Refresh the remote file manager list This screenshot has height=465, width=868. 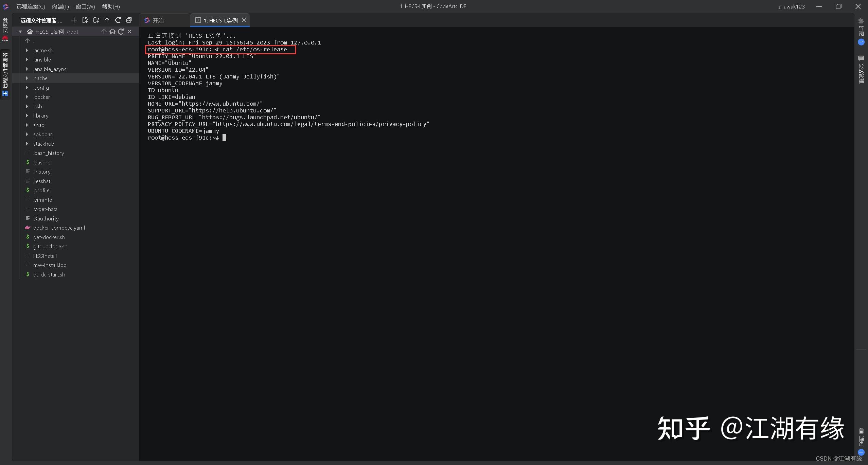[x=118, y=20]
